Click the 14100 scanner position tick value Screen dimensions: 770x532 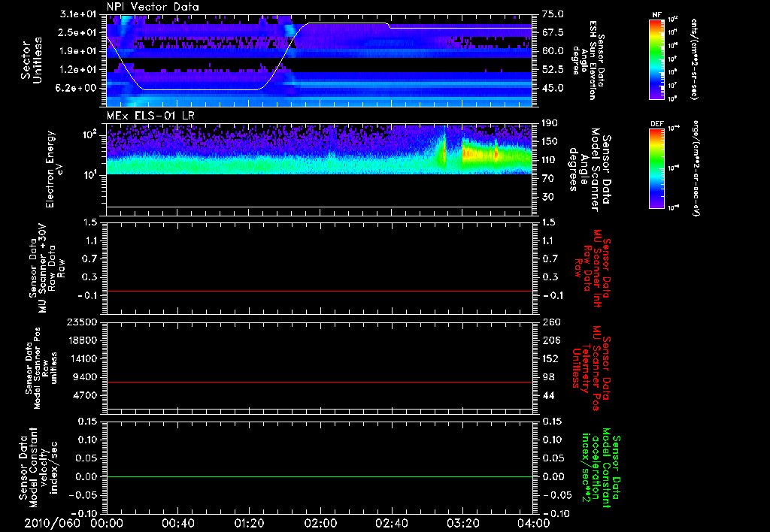81,358
